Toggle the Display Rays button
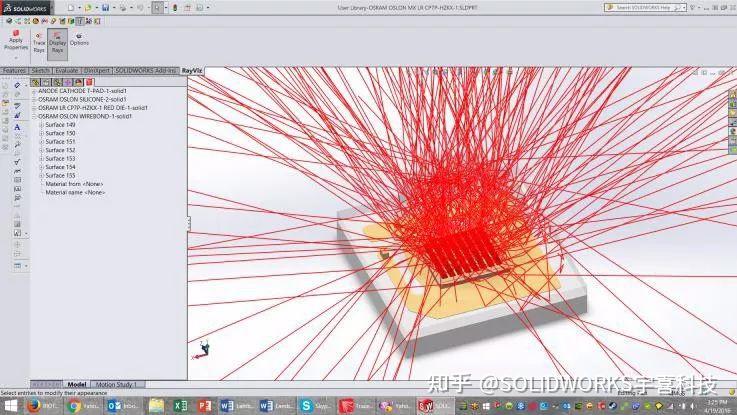This screenshot has width=737, height=415. [x=57, y=44]
